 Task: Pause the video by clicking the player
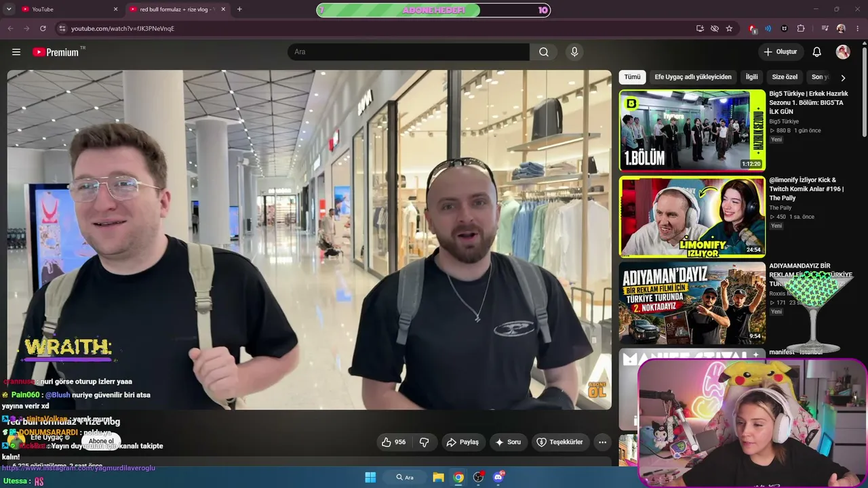point(309,240)
